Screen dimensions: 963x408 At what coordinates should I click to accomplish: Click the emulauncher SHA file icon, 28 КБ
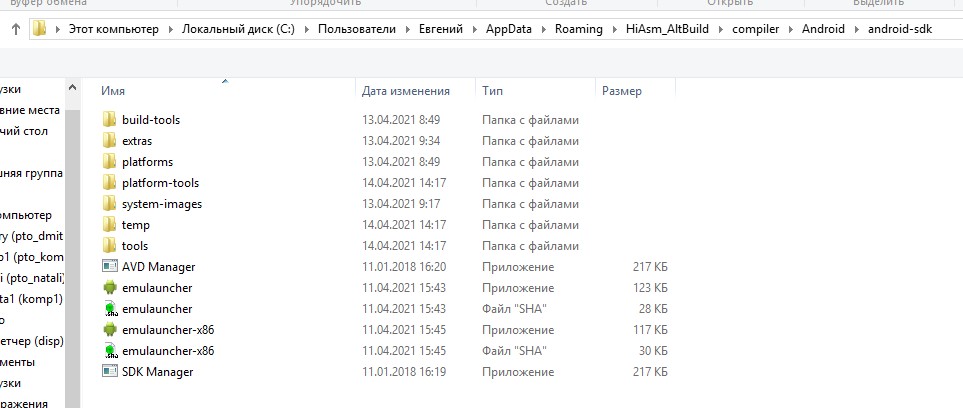point(109,308)
